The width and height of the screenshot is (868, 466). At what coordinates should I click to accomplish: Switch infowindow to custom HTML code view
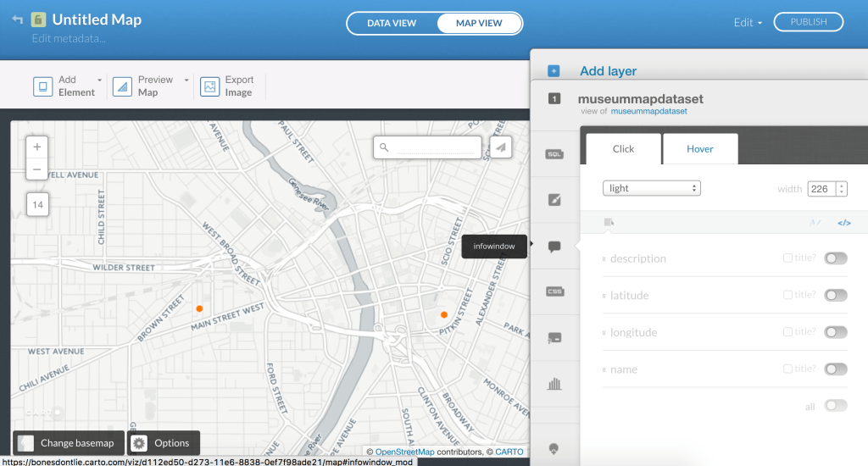[x=843, y=223]
